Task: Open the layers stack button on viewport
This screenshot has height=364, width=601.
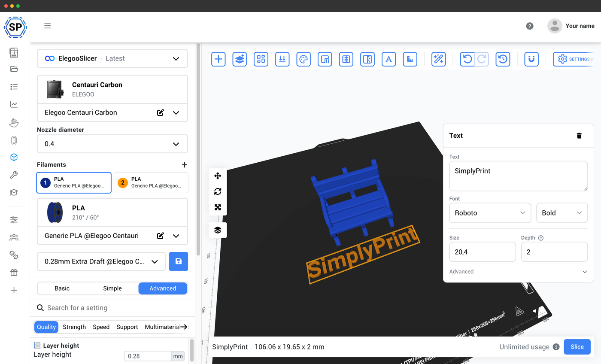Action: click(218, 230)
